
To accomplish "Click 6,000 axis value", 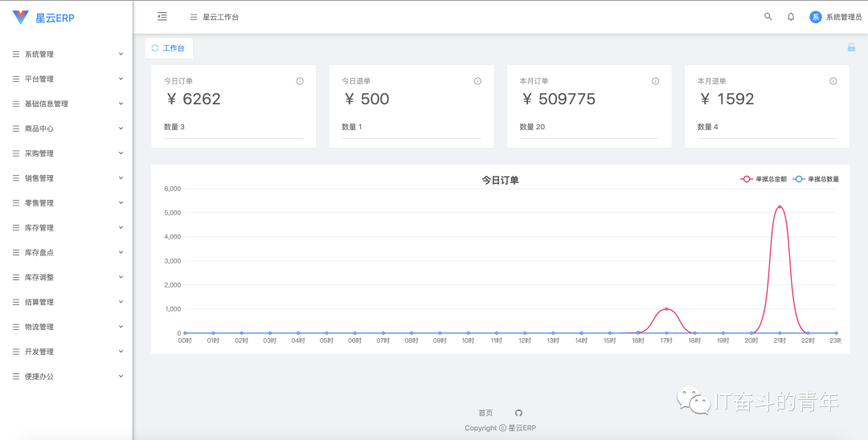I will click(173, 189).
